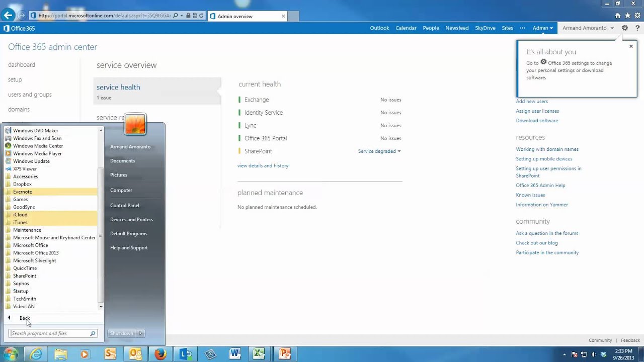Open Office 365 Admin Help link
The width and height of the screenshot is (644, 362).
click(x=540, y=186)
